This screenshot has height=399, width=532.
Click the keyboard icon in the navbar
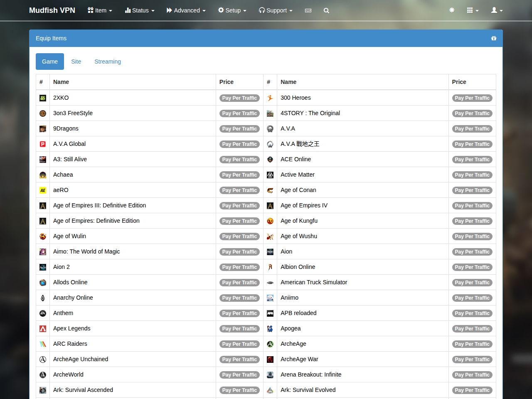click(x=308, y=10)
